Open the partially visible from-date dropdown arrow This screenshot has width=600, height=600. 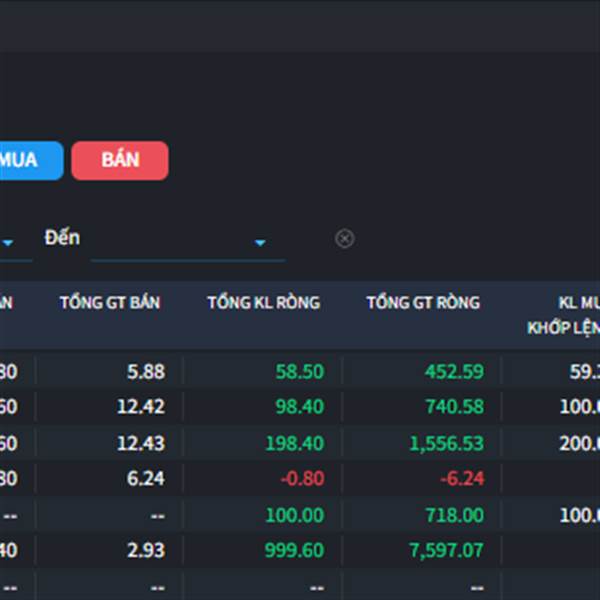click(8, 243)
